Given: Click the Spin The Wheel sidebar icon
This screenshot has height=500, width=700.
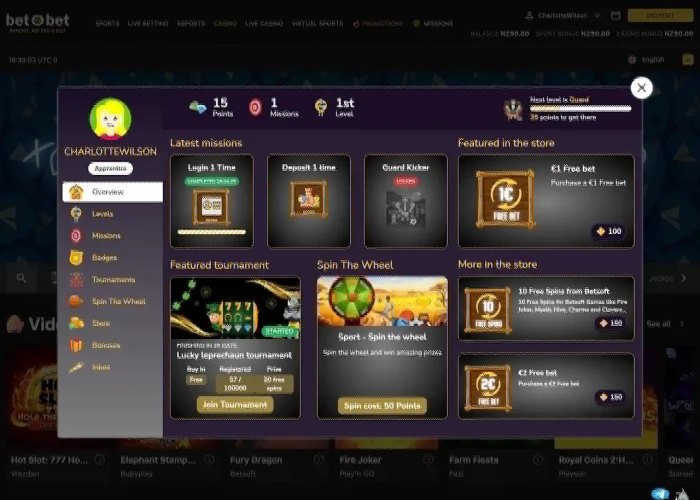Looking at the screenshot, I should [75, 301].
